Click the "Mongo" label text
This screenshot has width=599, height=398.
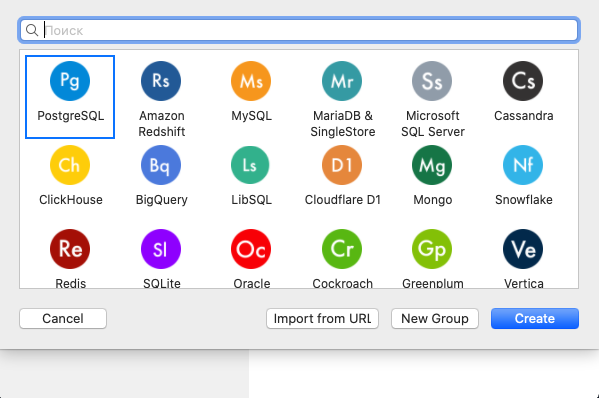[433, 200]
